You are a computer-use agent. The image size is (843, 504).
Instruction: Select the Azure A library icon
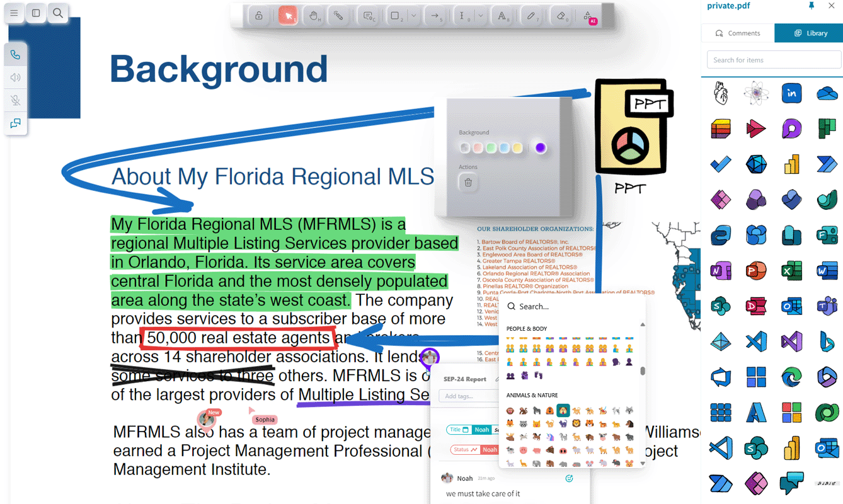(x=756, y=413)
